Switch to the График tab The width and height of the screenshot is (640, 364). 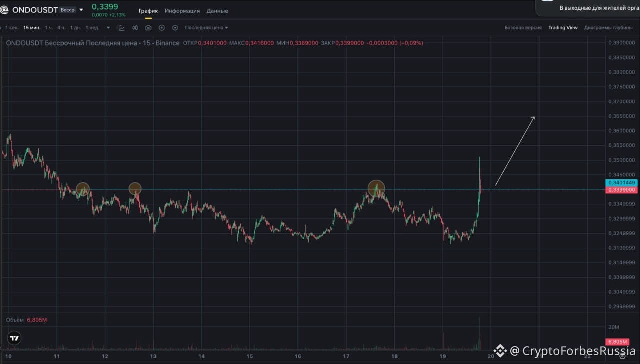coord(148,11)
